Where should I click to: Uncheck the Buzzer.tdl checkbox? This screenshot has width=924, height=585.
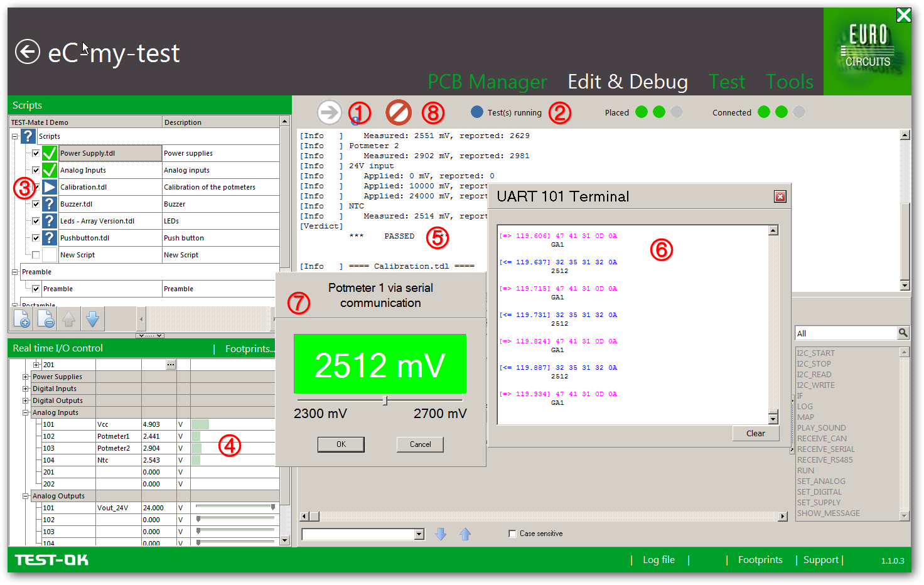tap(36, 204)
